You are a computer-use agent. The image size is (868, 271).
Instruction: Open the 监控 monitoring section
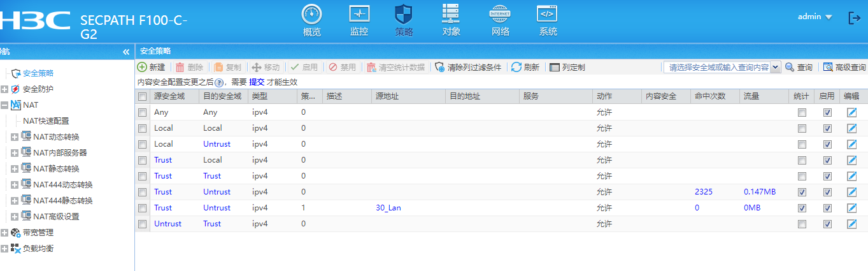pyautogui.click(x=359, y=20)
